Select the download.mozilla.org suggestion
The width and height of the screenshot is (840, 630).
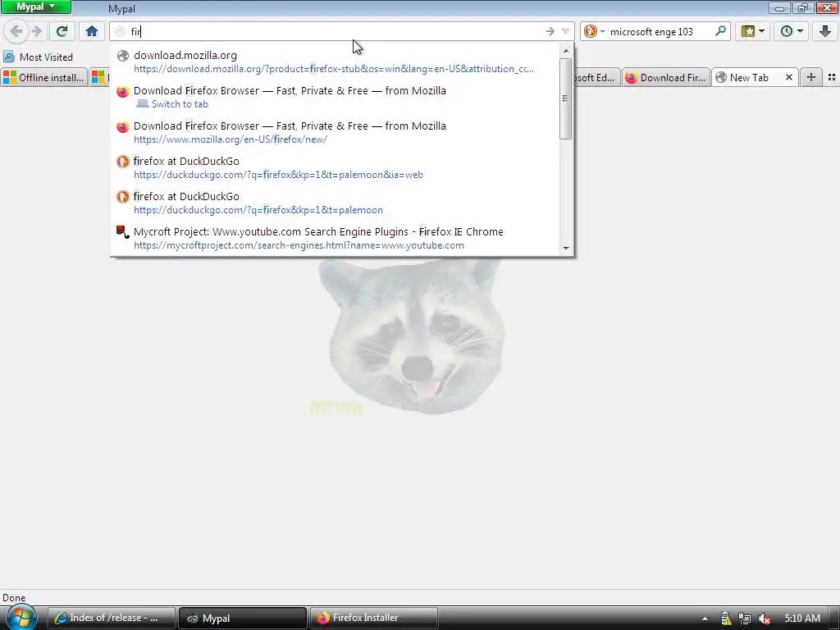(x=335, y=62)
